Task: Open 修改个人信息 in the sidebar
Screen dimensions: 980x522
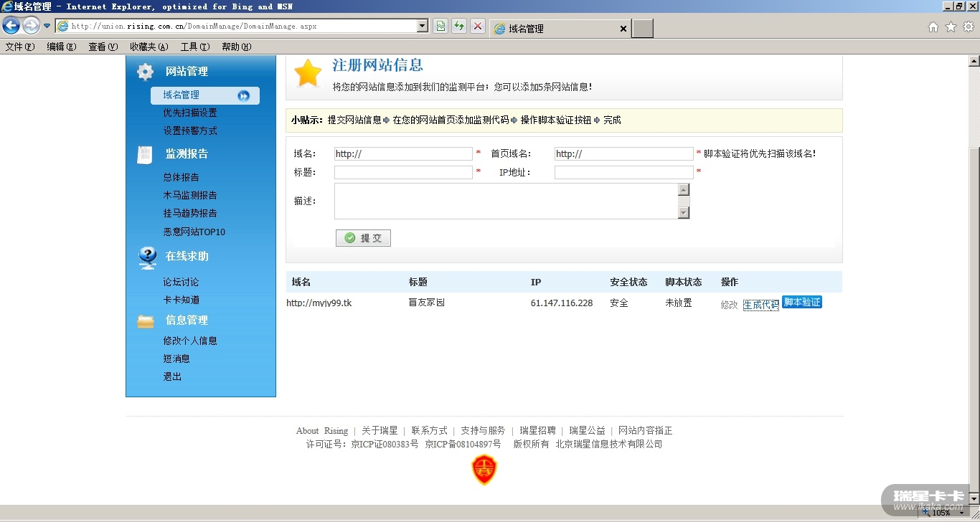Action: pyautogui.click(x=190, y=341)
